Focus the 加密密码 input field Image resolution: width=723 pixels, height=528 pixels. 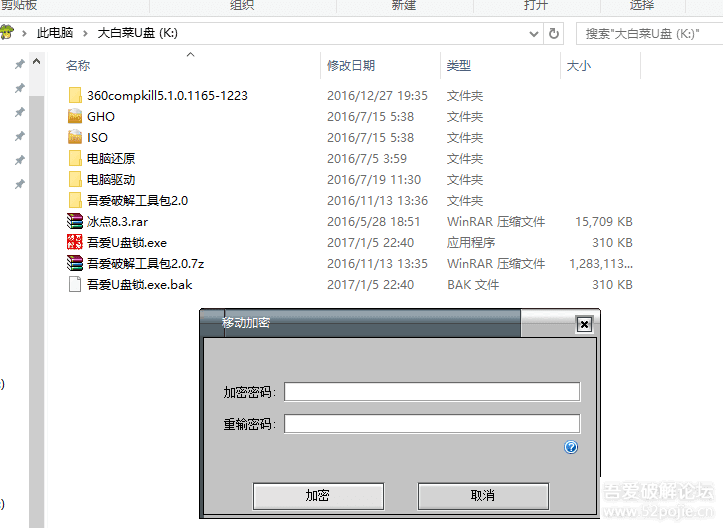click(x=432, y=392)
